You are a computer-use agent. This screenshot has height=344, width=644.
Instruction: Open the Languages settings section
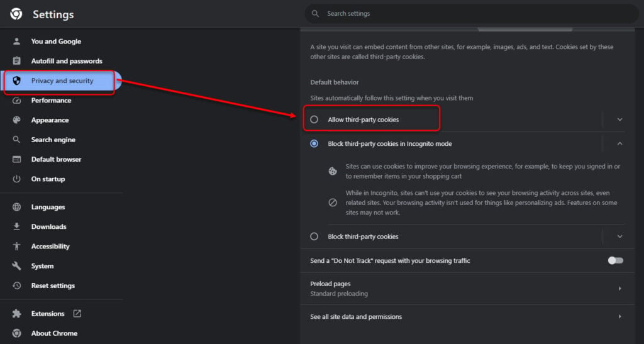(x=48, y=207)
